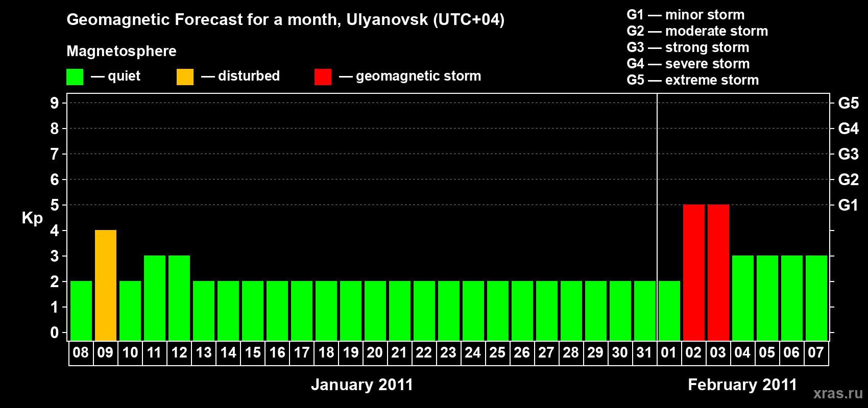Viewport: 868px width, 408px height.
Task: Click the green bar for January 31
Action: click(645, 311)
